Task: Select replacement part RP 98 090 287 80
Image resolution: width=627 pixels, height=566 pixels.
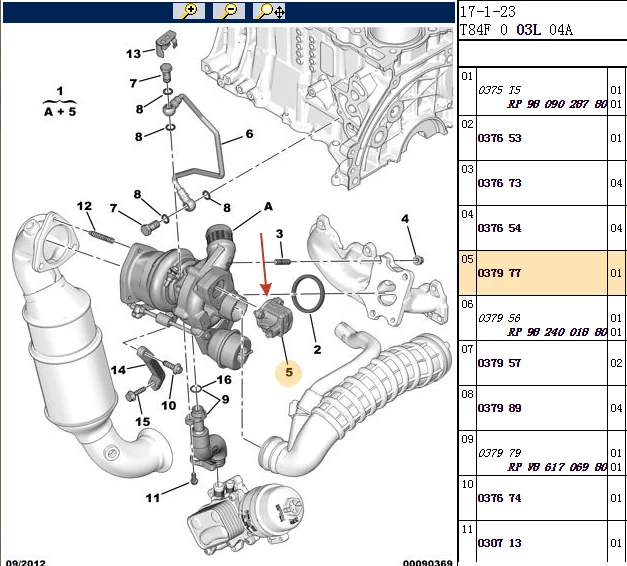Action: coord(557,104)
